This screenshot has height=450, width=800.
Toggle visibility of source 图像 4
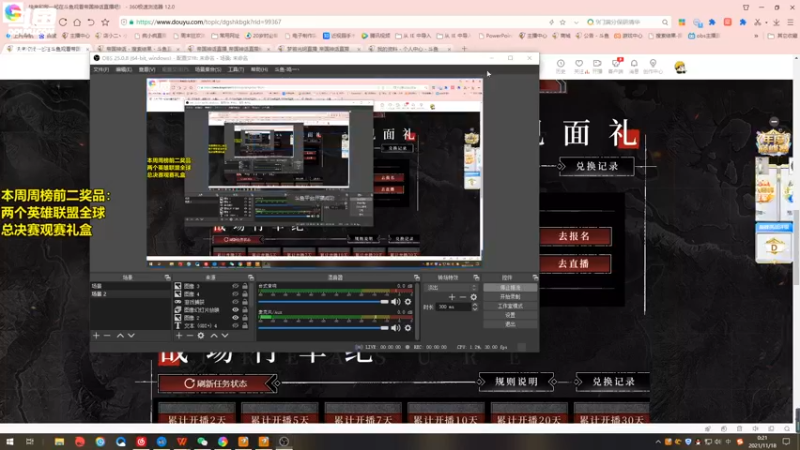point(235,294)
